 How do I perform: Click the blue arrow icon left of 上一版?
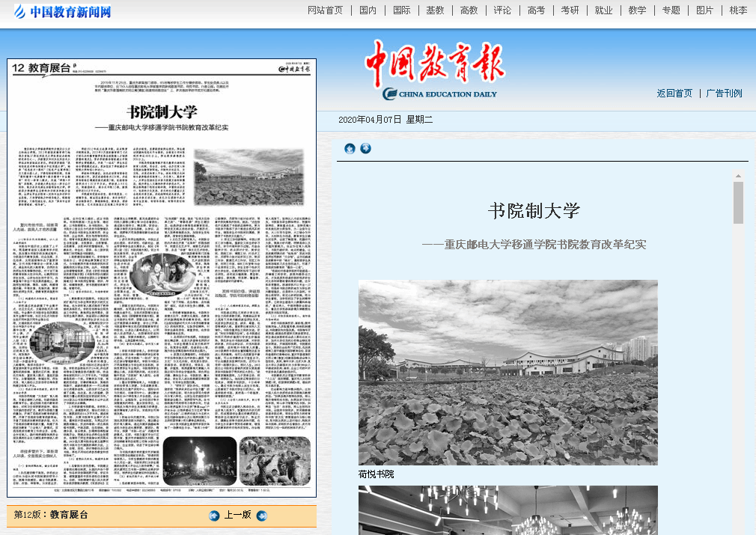pyautogui.click(x=214, y=516)
